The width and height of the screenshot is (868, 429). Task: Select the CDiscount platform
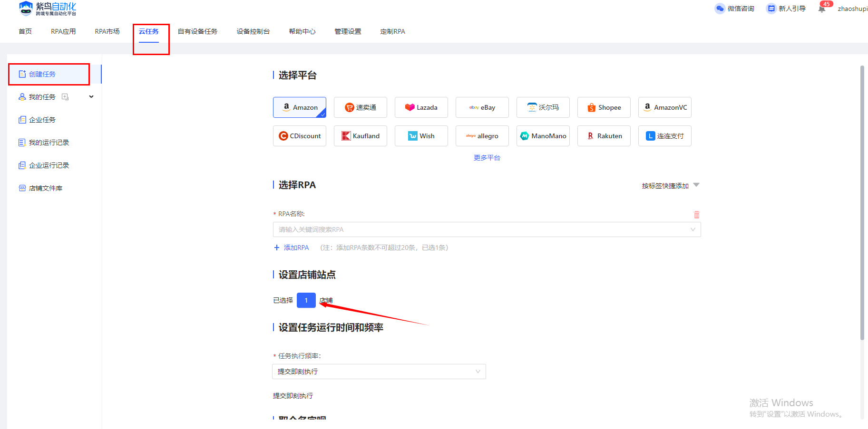pyautogui.click(x=300, y=136)
